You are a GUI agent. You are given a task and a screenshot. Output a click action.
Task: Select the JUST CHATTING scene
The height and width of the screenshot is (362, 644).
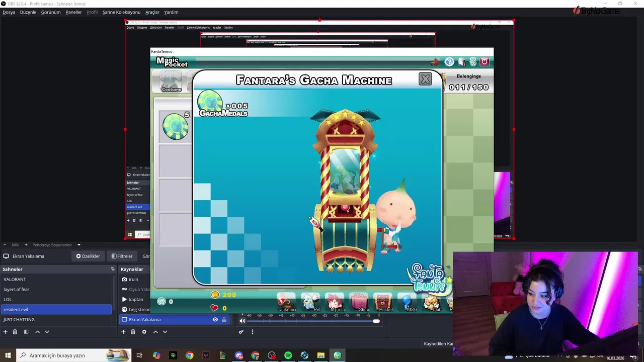56,319
